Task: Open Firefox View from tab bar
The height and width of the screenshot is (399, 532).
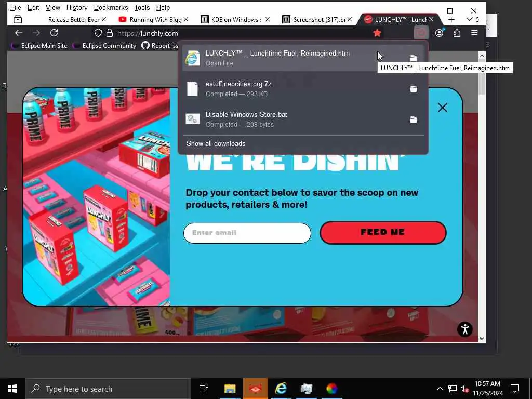Action: 18,20
